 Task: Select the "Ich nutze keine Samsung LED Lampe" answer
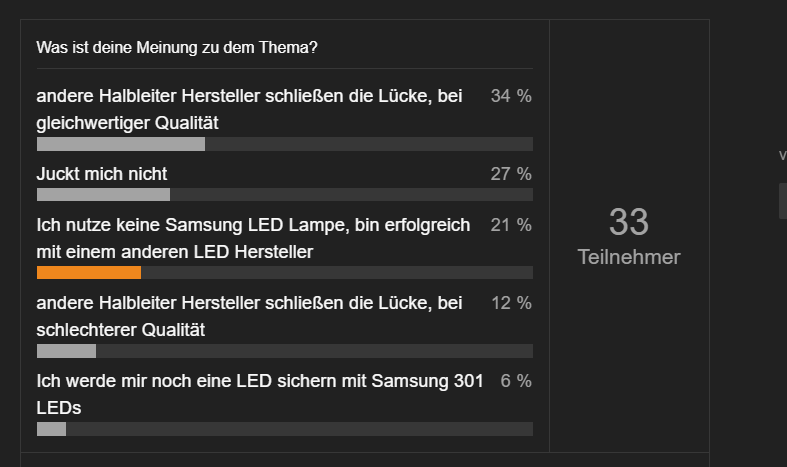[x=253, y=238]
